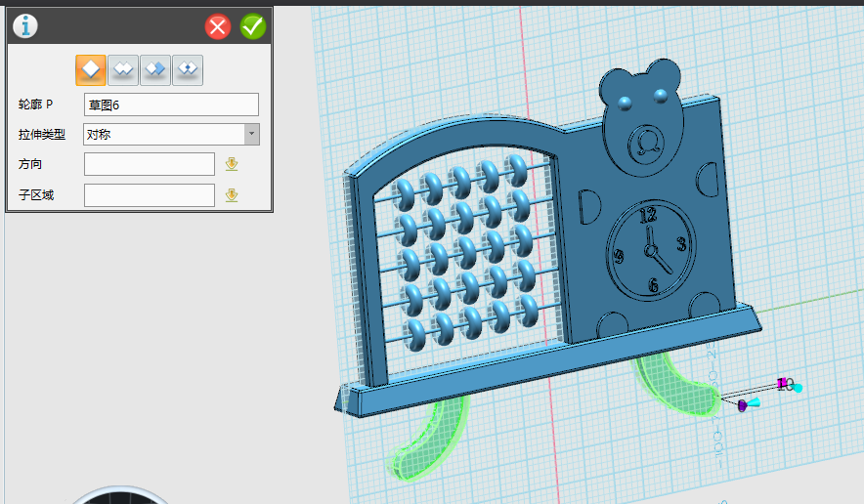The height and width of the screenshot is (504, 864).
Task: Choose the second boolean mode icon (add)
Action: 123,69
